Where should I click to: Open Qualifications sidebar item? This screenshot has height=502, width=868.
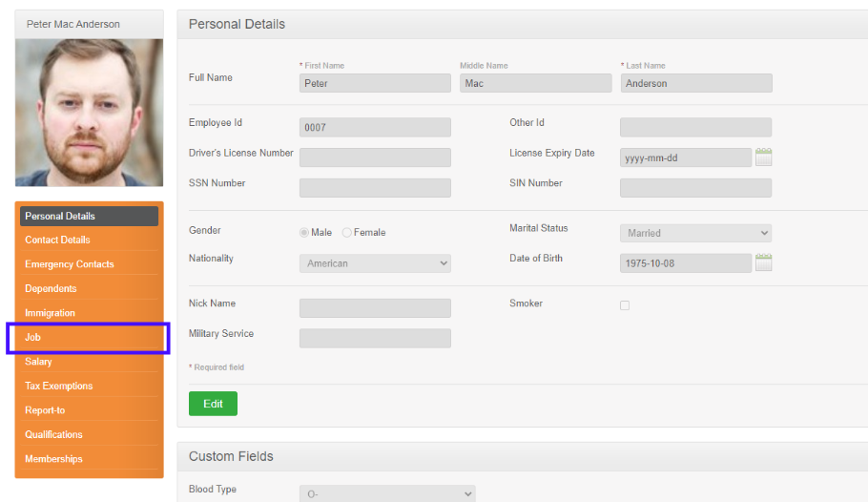click(89, 434)
